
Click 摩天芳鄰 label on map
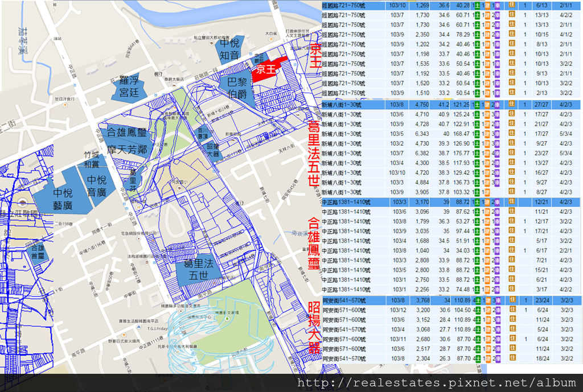pos(127,150)
